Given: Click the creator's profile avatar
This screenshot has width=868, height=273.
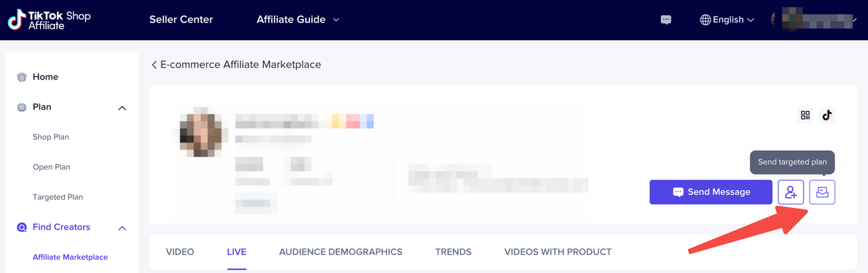Looking at the screenshot, I should coord(199,132).
